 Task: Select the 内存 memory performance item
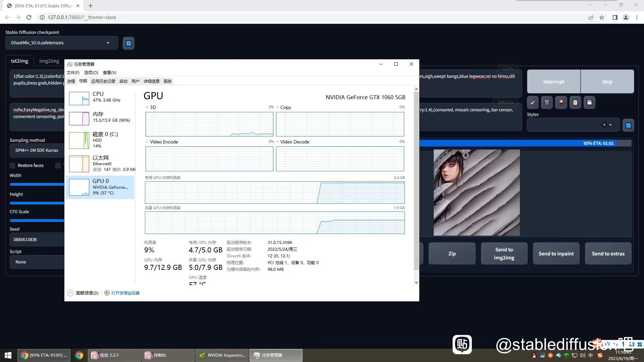[100, 118]
